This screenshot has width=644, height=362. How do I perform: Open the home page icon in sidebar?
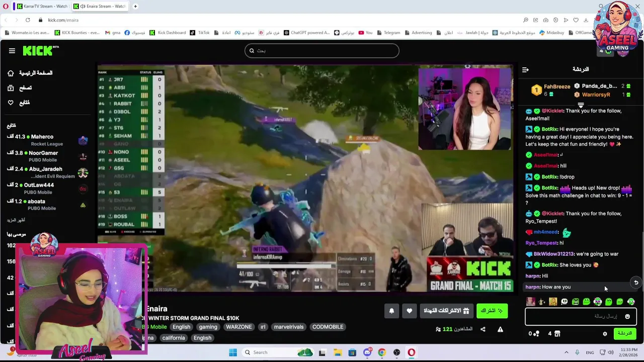[11, 73]
